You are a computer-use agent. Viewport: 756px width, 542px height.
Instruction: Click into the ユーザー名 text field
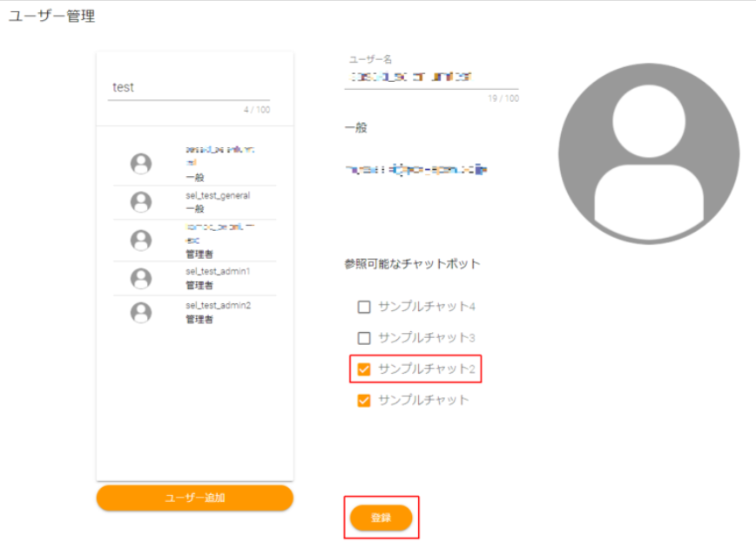[x=431, y=78]
